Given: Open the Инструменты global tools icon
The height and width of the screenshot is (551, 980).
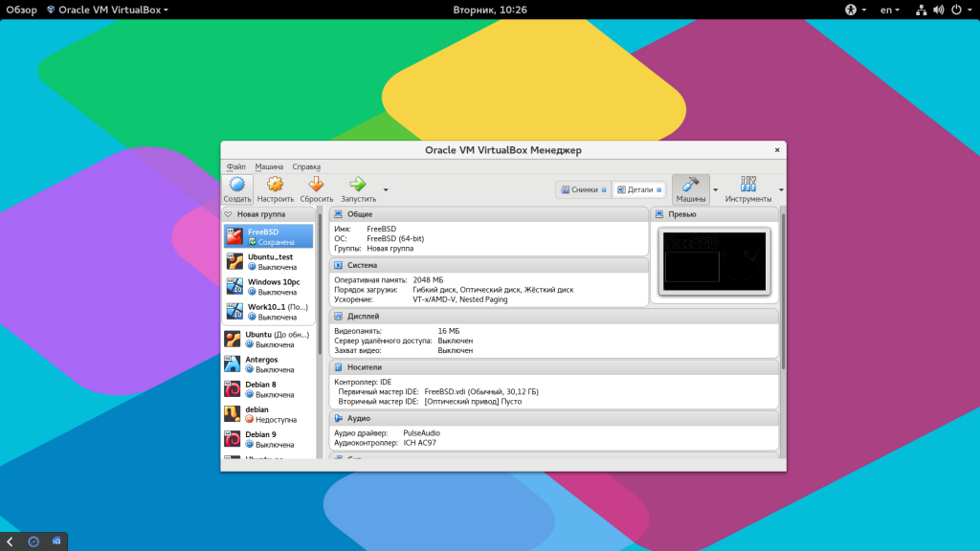Looking at the screenshot, I should (747, 185).
